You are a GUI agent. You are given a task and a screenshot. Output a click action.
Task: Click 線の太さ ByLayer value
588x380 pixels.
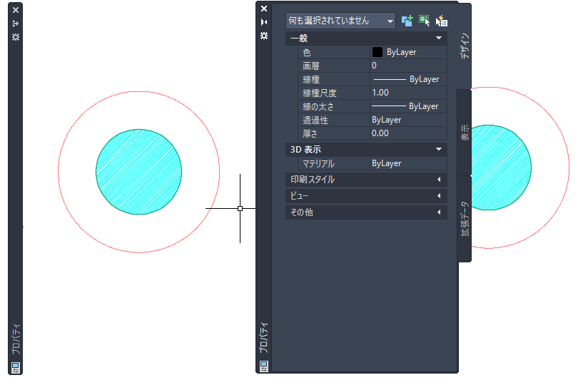click(408, 106)
